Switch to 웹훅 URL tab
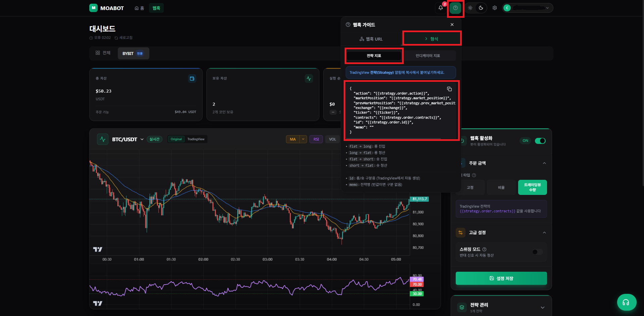Screen dimensions: 644x316 point(371,39)
